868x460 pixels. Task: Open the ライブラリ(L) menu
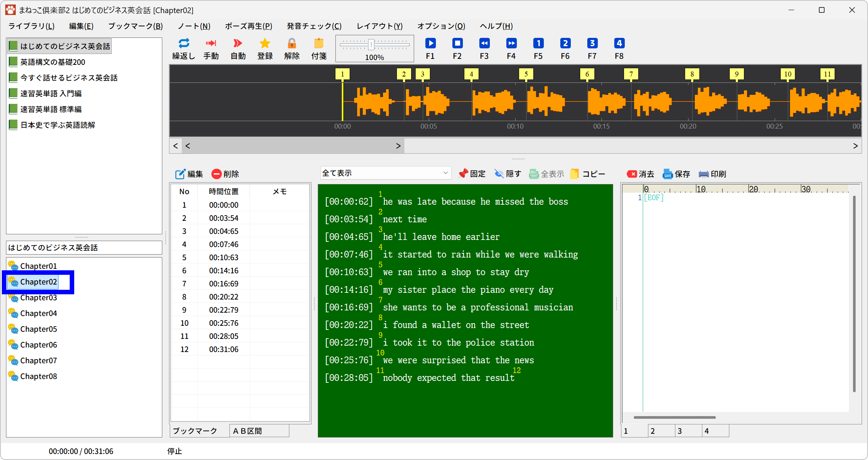click(31, 26)
